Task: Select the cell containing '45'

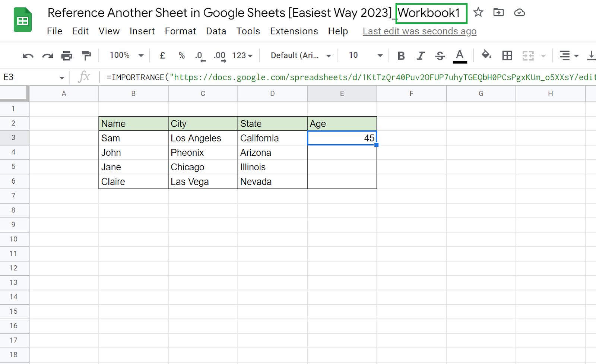Action: coord(342,138)
